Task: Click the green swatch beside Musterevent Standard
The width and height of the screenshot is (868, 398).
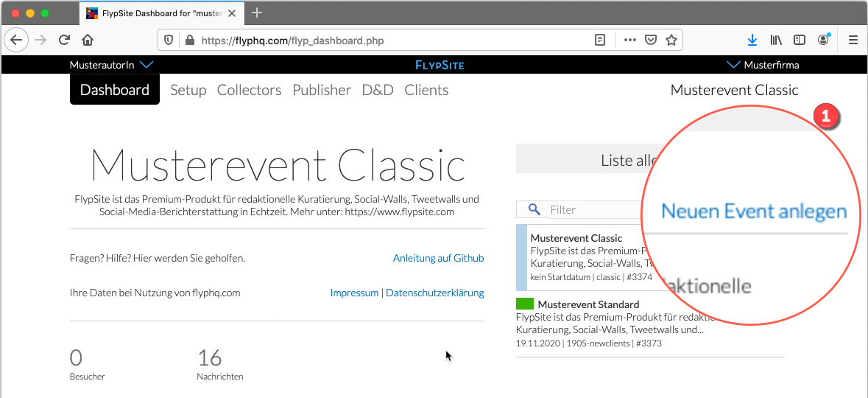Action: [525, 304]
